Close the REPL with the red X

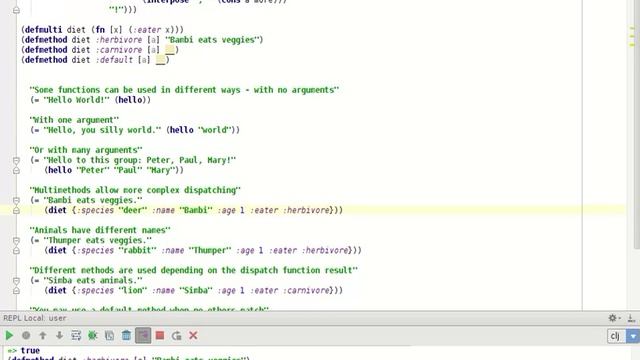point(193,336)
